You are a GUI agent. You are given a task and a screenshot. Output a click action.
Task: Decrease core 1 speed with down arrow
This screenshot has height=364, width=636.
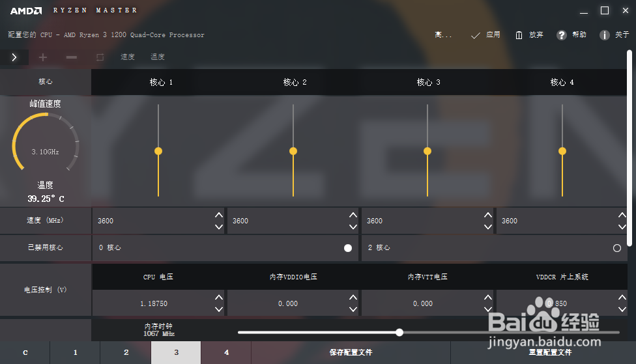pos(219,227)
